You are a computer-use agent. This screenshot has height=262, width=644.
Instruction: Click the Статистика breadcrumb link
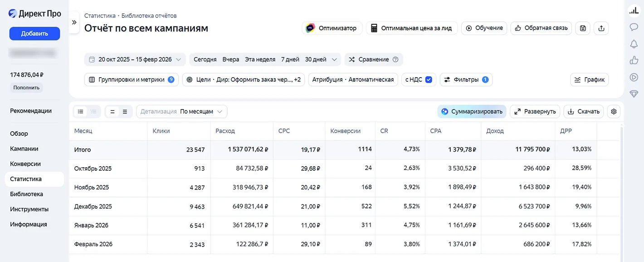(100, 15)
